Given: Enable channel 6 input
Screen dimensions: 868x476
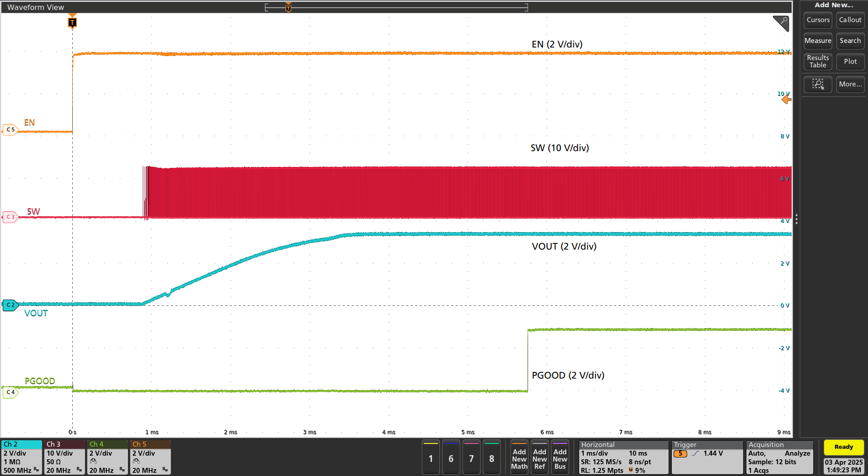Looking at the screenshot, I should 451,458.
